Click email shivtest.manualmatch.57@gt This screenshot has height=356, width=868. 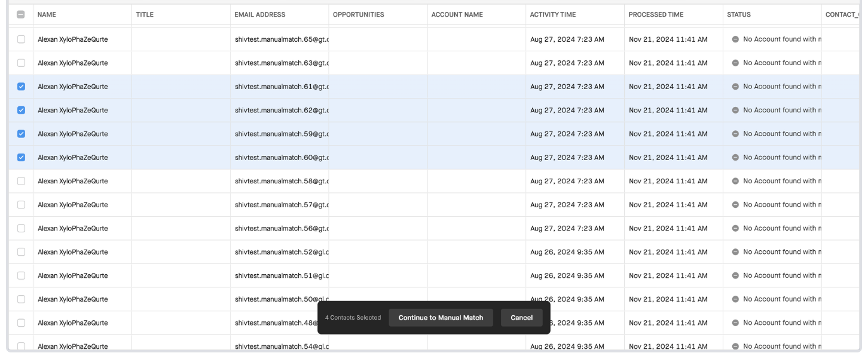tap(282, 205)
